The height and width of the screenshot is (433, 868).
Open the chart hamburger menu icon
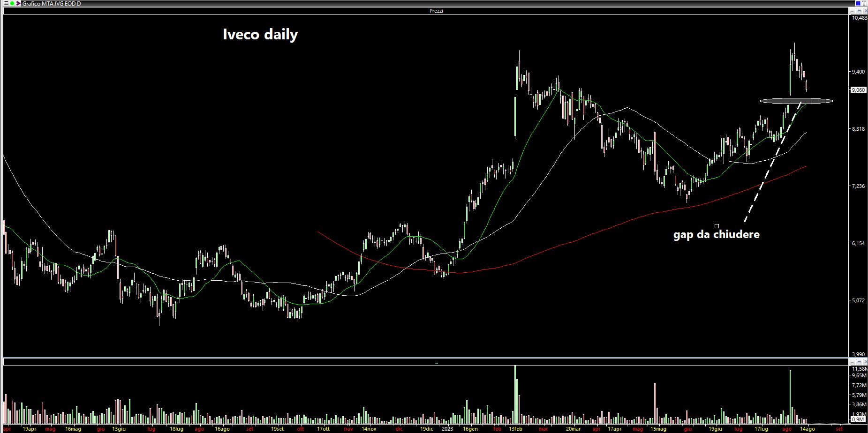click(6, 3)
